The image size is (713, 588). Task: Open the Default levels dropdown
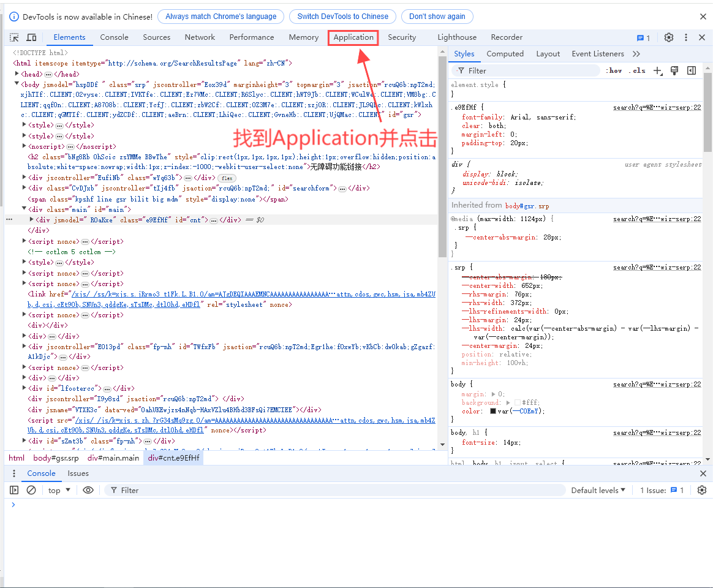(x=598, y=490)
